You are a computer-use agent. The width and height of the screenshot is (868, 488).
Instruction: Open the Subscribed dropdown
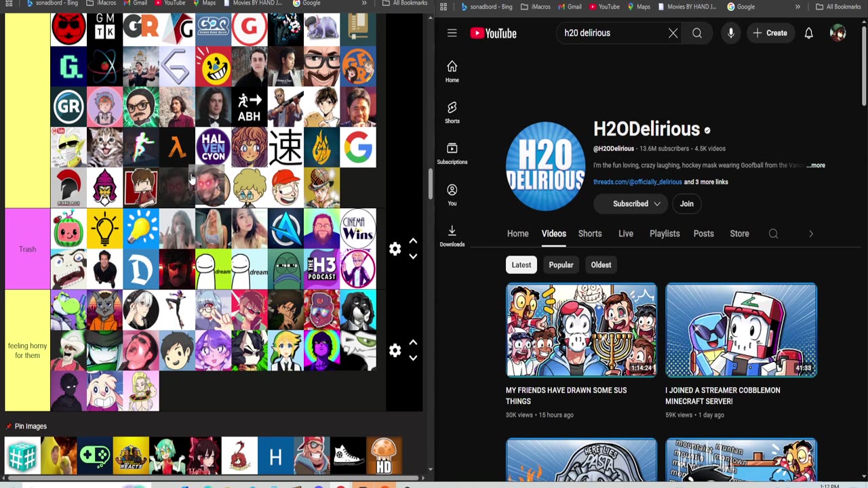click(x=631, y=203)
